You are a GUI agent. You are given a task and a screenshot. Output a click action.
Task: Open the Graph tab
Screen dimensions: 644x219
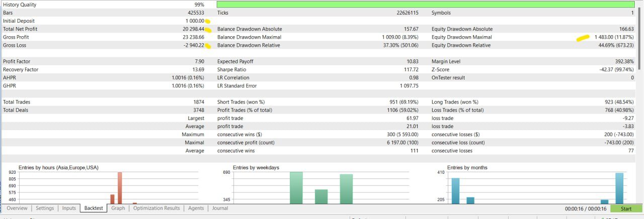pos(118,208)
